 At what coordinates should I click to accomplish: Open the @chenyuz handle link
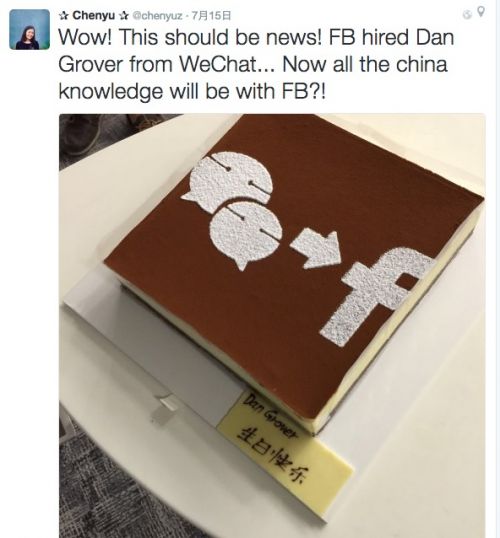[157, 16]
